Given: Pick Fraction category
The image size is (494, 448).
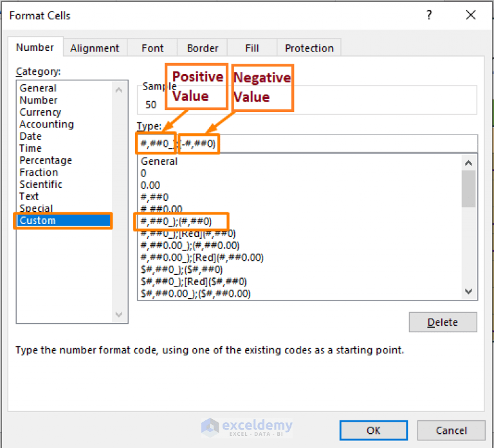Looking at the screenshot, I should [39, 172].
